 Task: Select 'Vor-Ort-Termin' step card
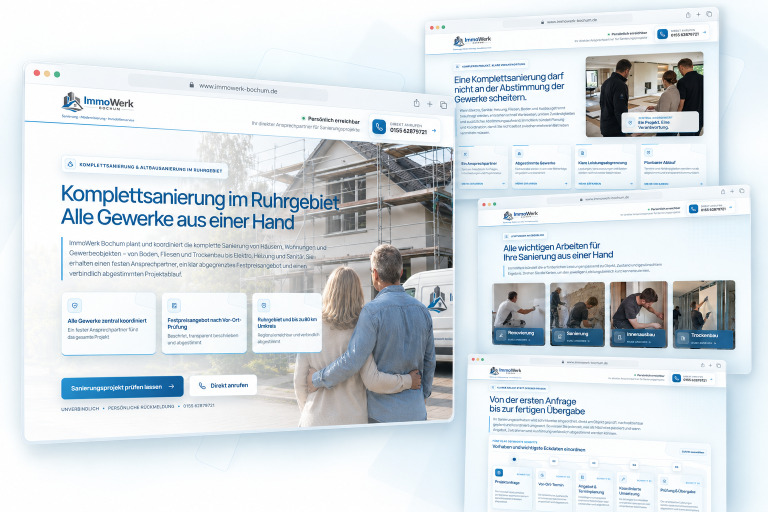[x=553, y=490]
